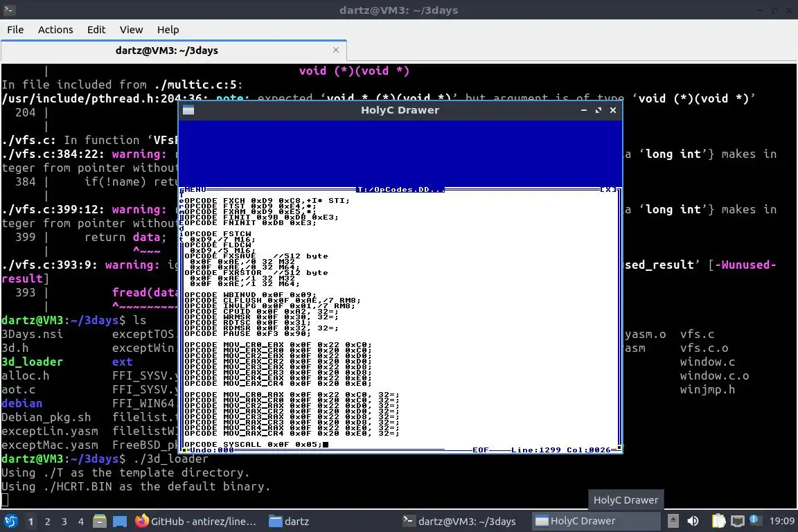798x532 pixels.
Task: Select the dartz@VM3: ~/3days terminal tab
Action: (x=167, y=51)
